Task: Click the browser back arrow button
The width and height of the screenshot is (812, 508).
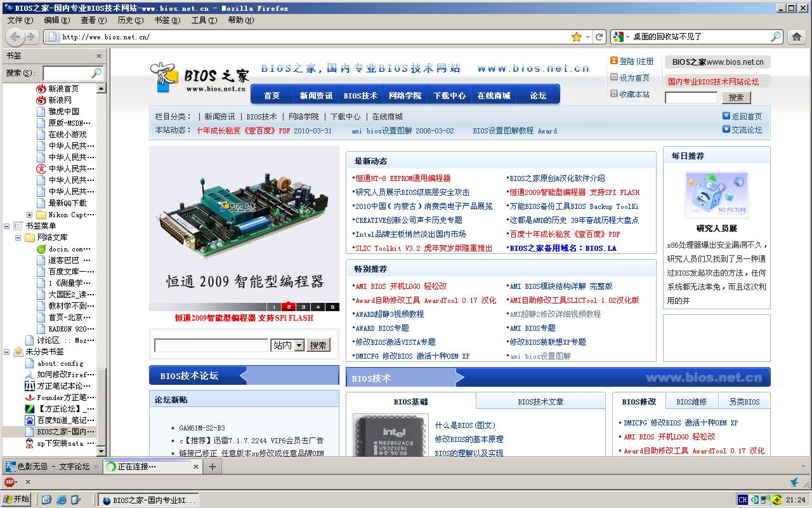Action: 15,37
